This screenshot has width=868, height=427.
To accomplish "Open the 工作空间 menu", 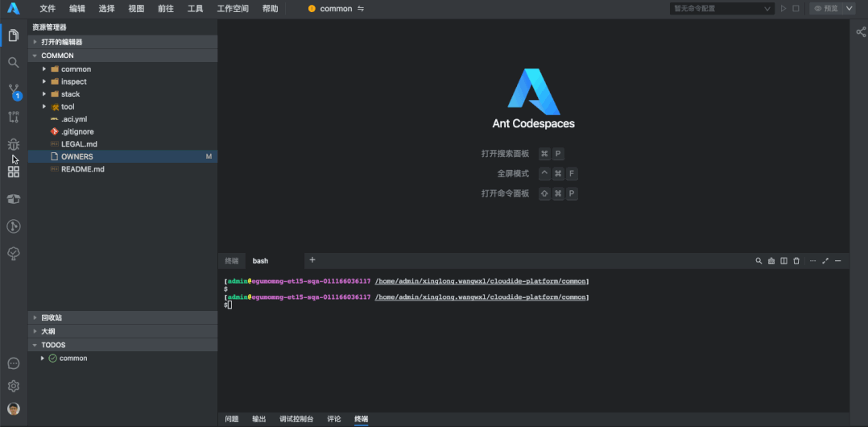I will click(x=233, y=9).
